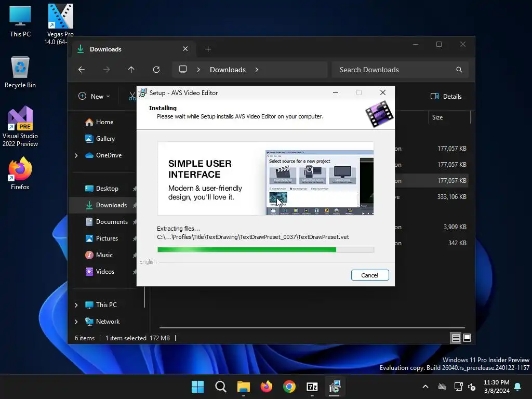Click the installation progress bar
This screenshot has width=532, height=399.
[x=265, y=250]
